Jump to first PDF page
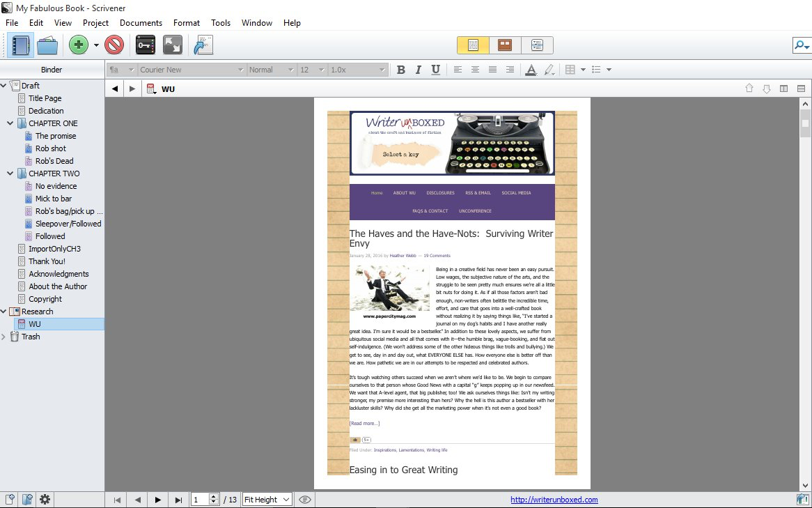 [x=117, y=500]
